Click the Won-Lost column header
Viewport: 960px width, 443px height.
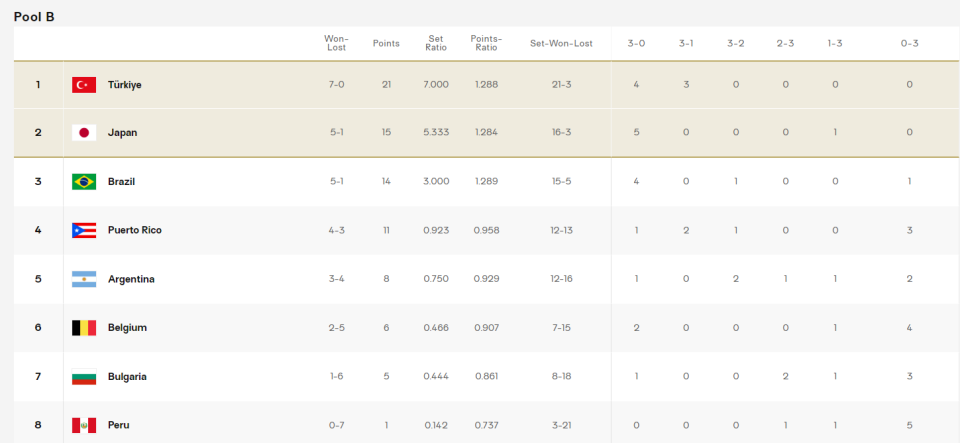coord(336,43)
